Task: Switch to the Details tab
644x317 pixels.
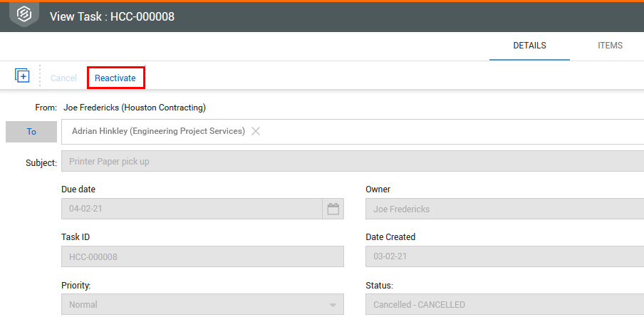Action: tap(529, 46)
